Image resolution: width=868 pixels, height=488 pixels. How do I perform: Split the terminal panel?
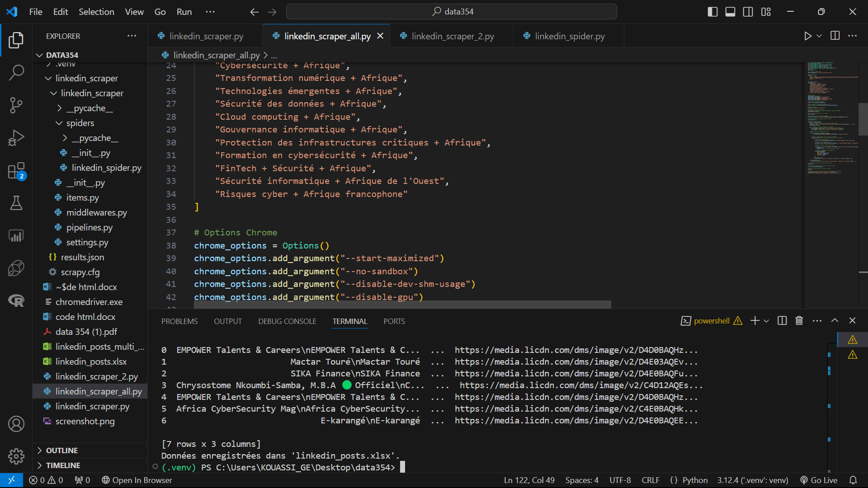click(x=782, y=320)
